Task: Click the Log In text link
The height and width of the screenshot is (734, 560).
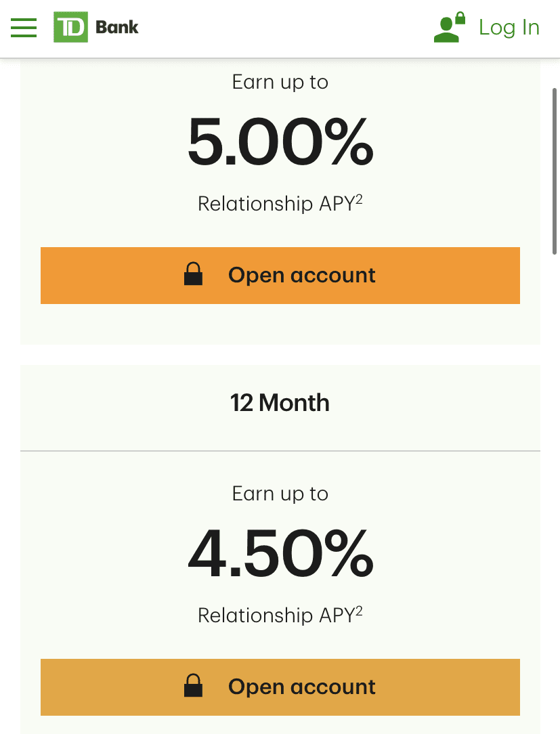Action: pyautogui.click(x=509, y=28)
